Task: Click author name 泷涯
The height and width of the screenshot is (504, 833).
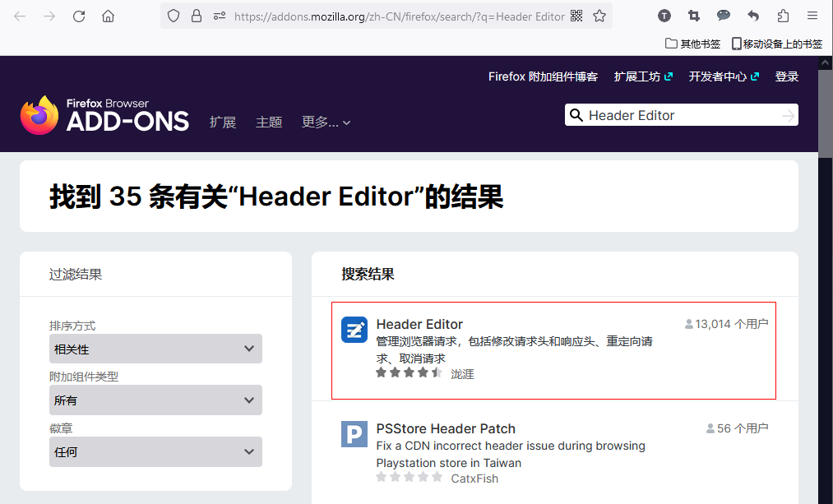Action: [462, 374]
